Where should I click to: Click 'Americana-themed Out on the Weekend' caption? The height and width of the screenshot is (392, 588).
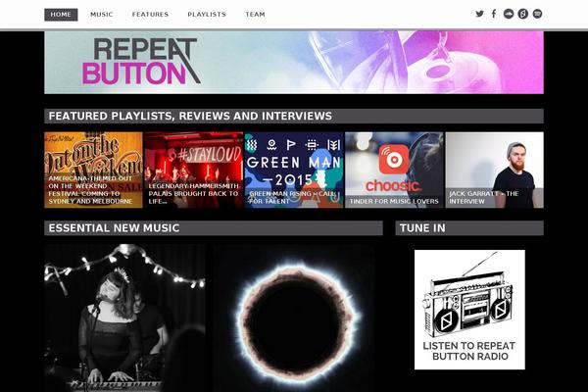pos(91,190)
